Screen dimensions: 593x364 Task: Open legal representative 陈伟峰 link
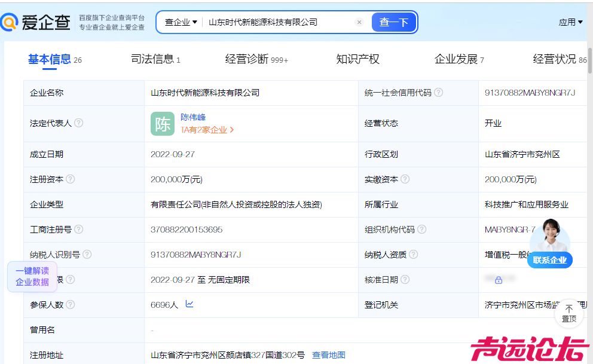[193, 117]
